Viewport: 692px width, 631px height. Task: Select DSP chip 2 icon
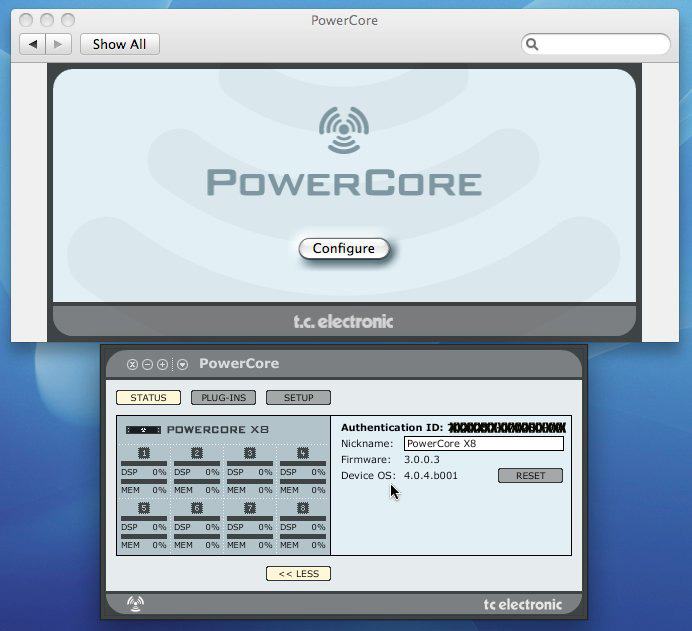tap(197, 453)
